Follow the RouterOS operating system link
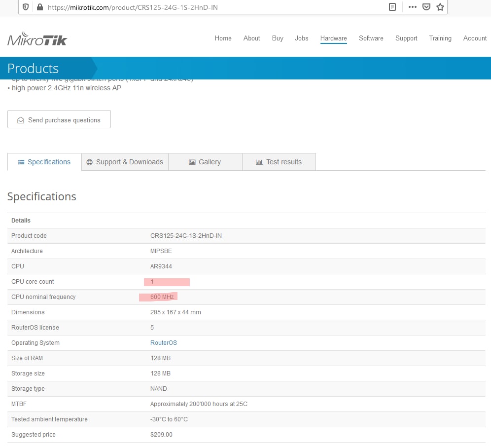Viewport: 491px width, 448px height. (164, 343)
